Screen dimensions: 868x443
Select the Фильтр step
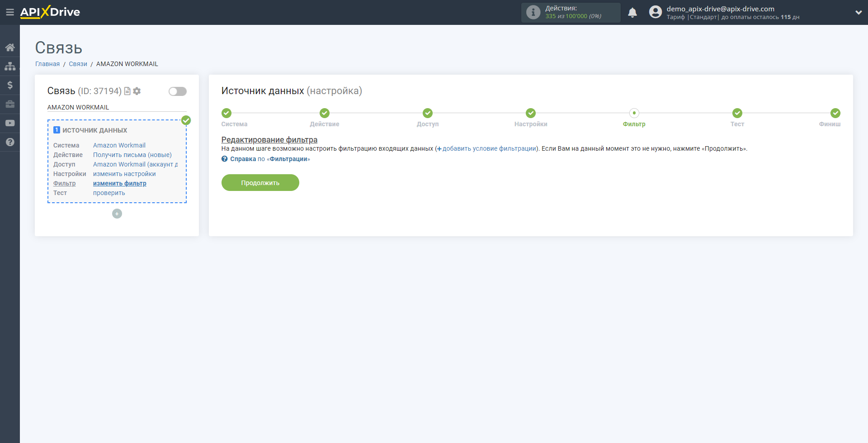click(x=634, y=113)
